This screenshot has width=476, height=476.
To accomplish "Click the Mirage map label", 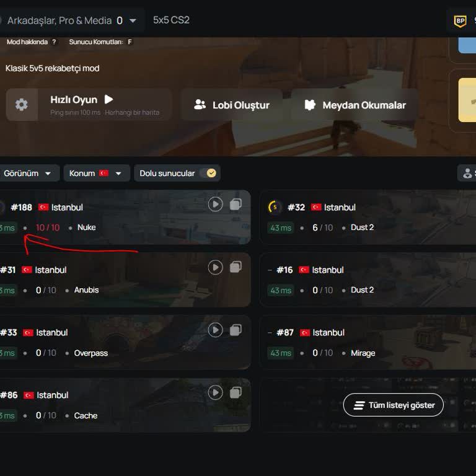I will (363, 353).
